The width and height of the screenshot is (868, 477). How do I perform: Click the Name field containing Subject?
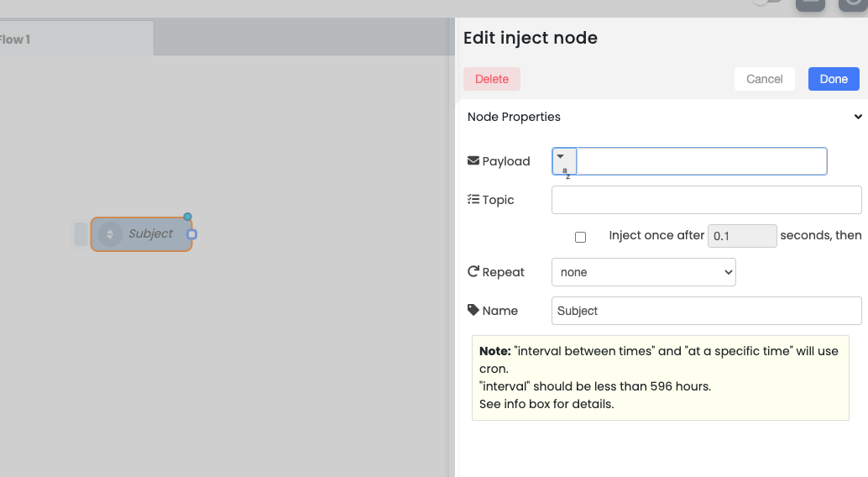(x=706, y=311)
